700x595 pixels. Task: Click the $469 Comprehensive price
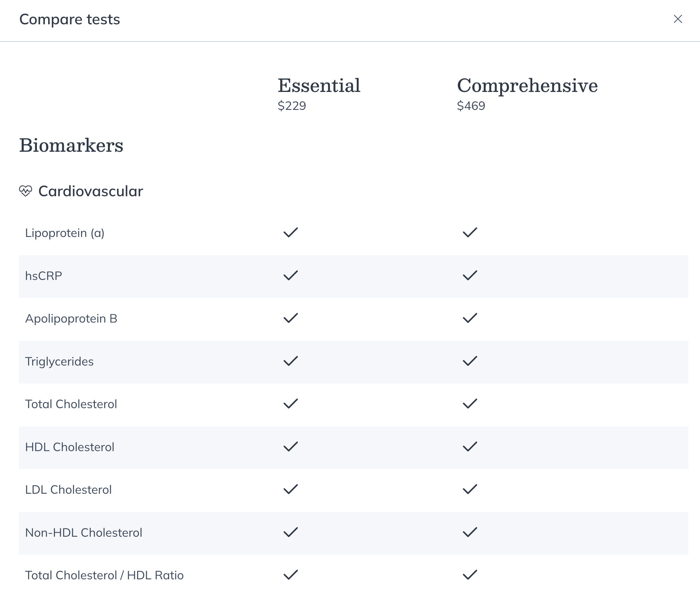click(471, 106)
